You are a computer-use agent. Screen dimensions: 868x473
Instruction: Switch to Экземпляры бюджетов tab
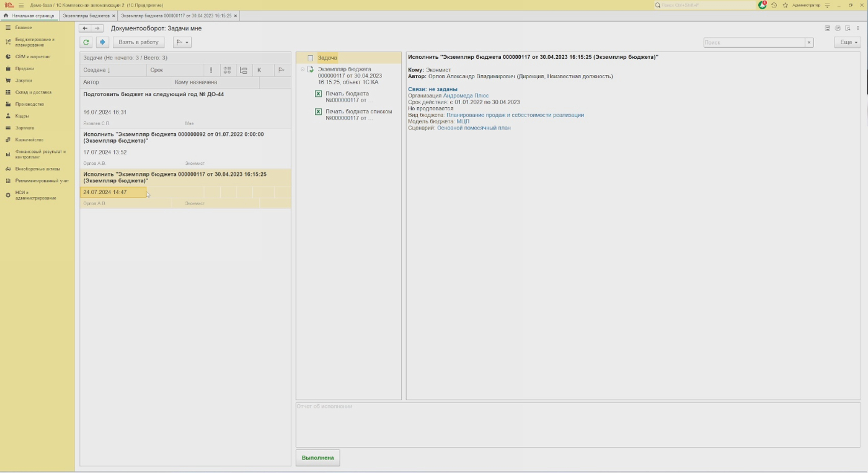click(x=86, y=15)
